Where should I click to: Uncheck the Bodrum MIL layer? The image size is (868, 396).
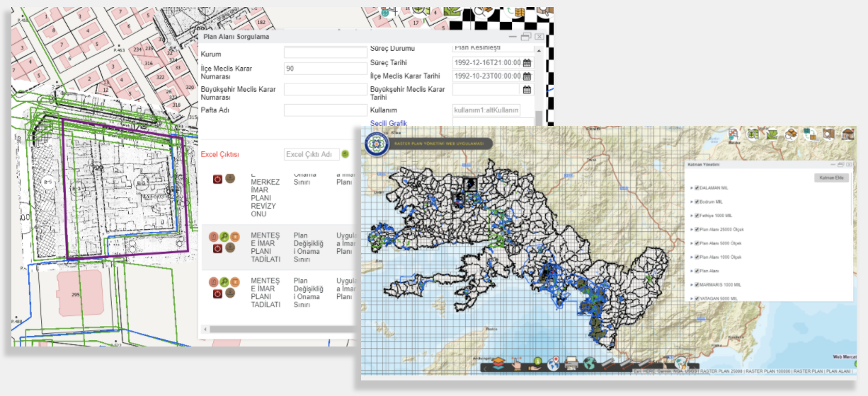coord(697,202)
